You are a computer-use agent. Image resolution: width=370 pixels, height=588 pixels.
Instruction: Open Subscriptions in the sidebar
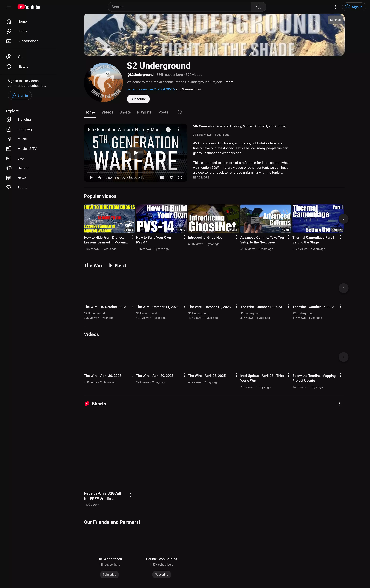pyautogui.click(x=28, y=41)
